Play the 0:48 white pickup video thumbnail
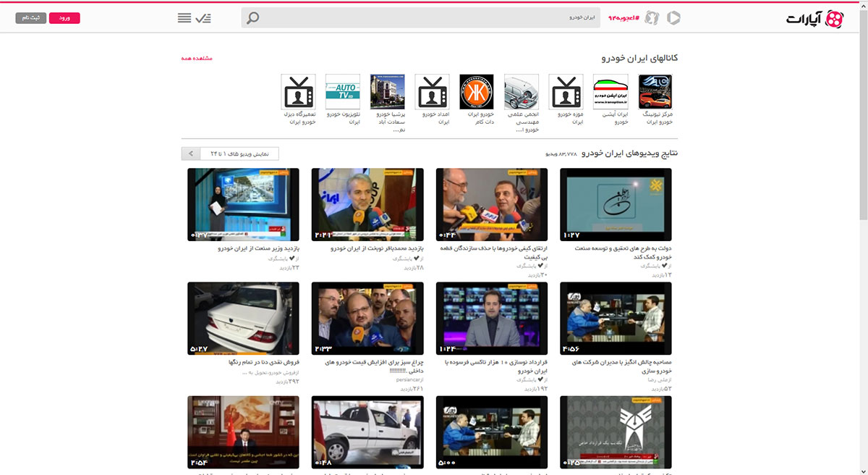The image size is (868, 475). (367, 432)
